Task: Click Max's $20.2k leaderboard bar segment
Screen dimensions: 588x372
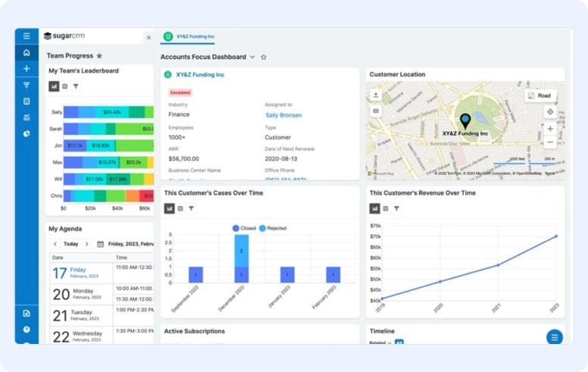Action: (x=133, y=162)
